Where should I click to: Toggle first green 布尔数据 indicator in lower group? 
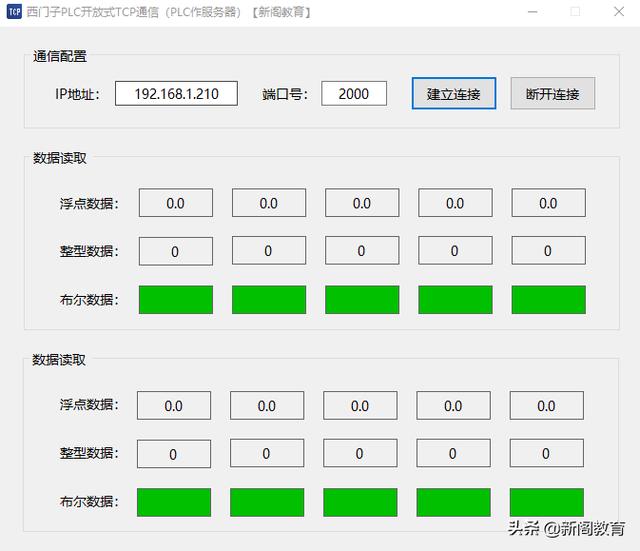[x=174, y=502]
